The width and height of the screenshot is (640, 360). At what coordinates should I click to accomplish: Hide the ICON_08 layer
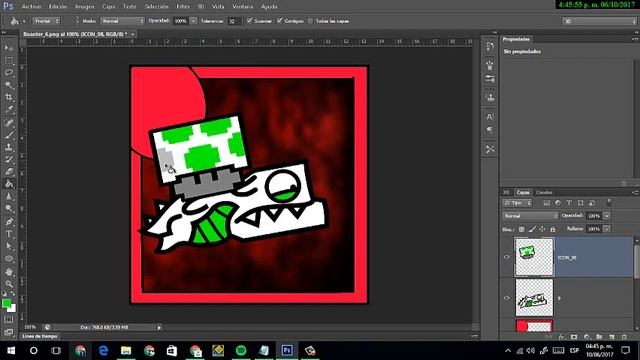(x=507, y=257)
